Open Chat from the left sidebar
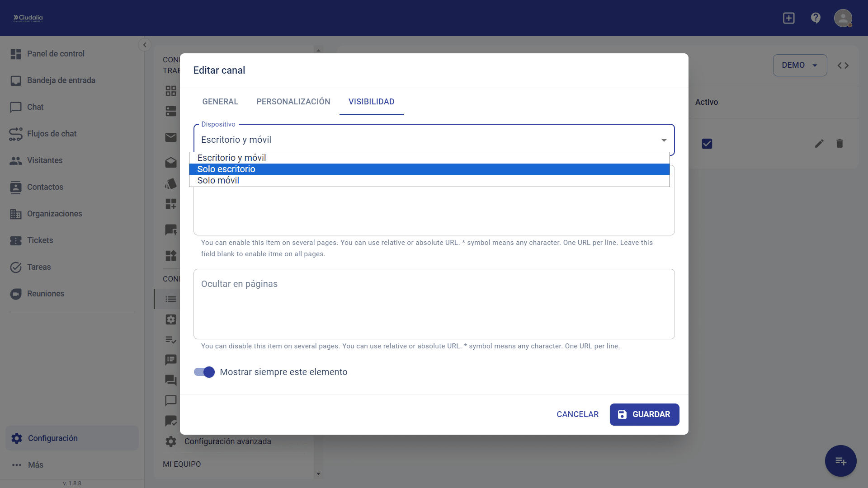Viewport: 868px width, 488px height. (x=35, y=107)
